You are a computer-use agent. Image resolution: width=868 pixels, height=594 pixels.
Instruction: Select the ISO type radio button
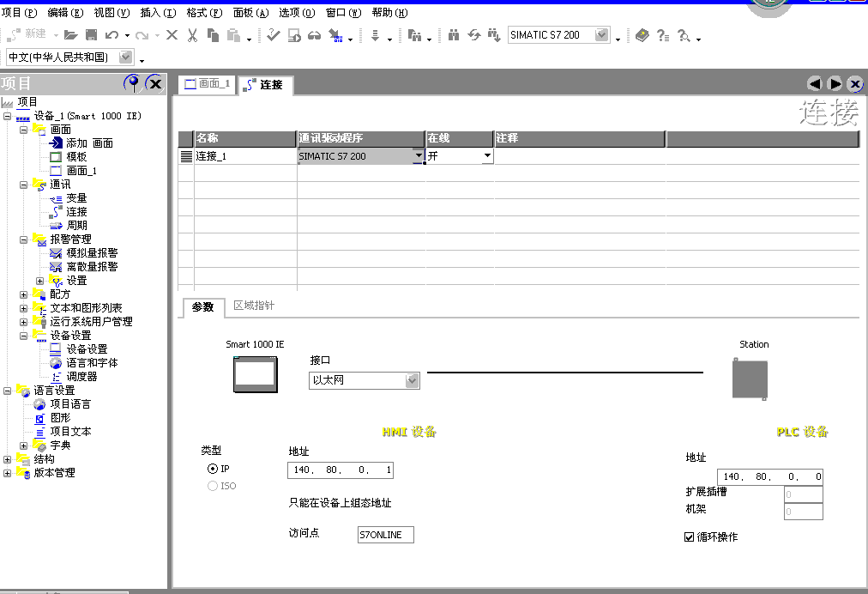[x=213, y=486]
